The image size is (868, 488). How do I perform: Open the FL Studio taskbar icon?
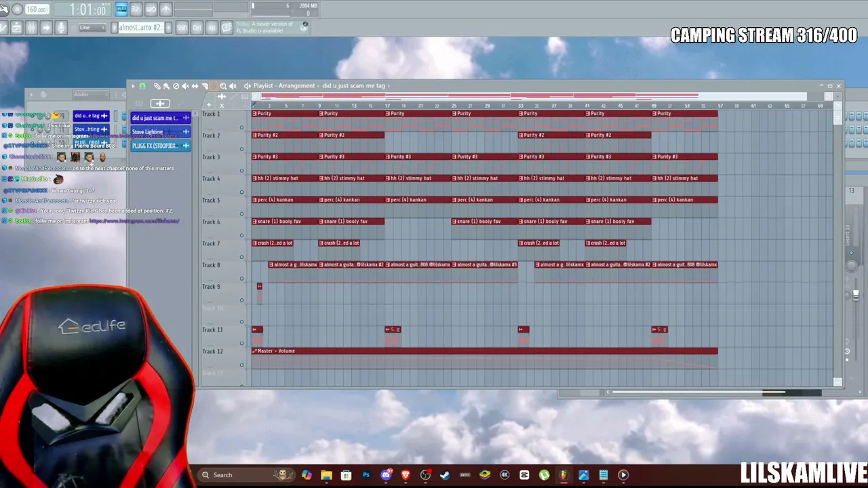pos(564,475)
